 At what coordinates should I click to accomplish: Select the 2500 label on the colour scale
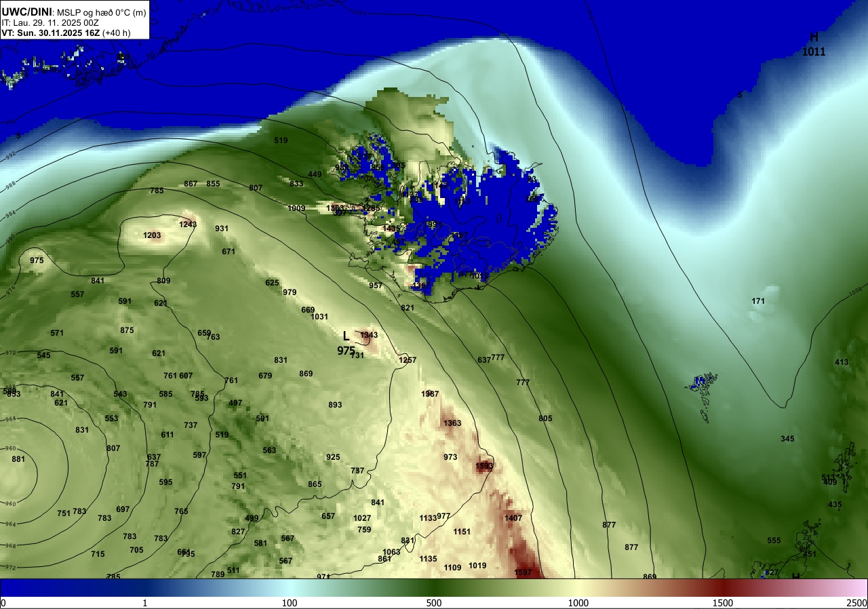(x=857, y=603)
